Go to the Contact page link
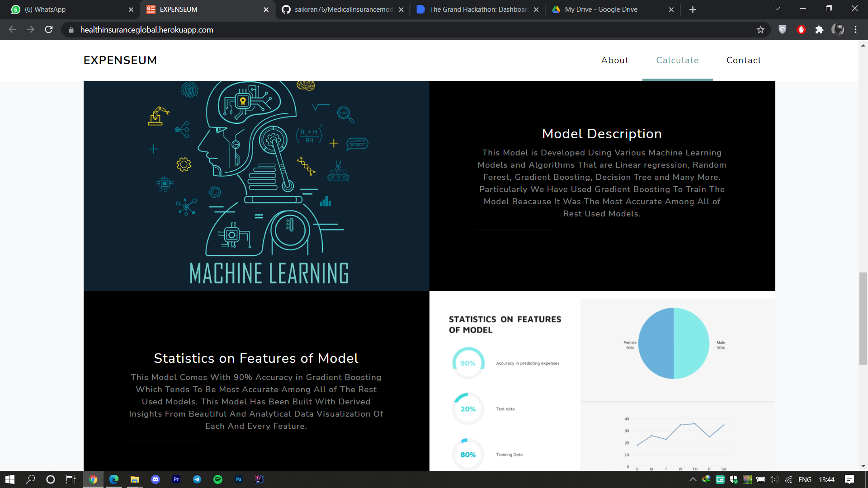 pyautogui.click(x=744, y=60)
